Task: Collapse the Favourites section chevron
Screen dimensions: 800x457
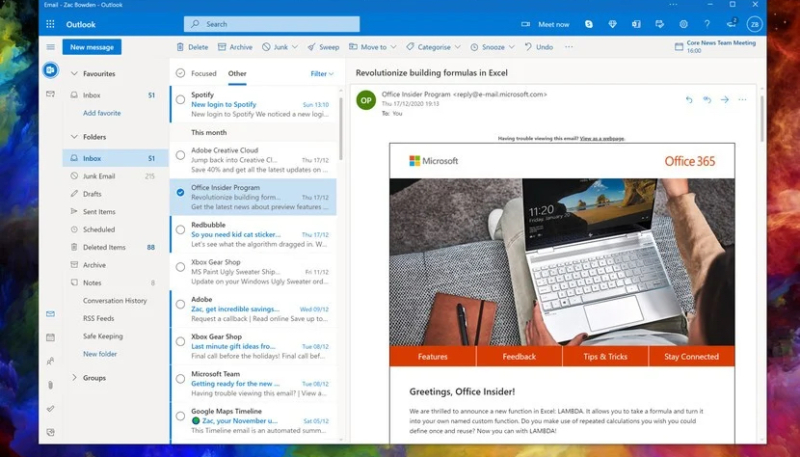Action: tap(74, 74)
